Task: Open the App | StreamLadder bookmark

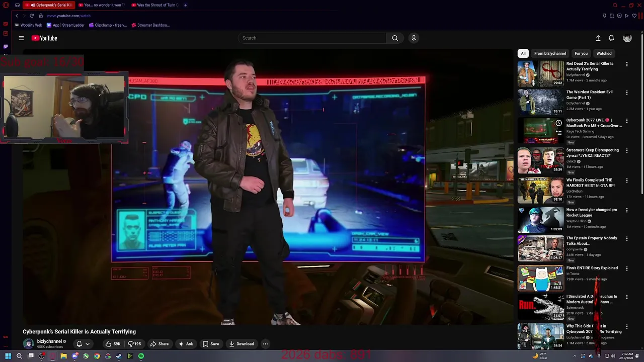Action: [x=65, y=25]
